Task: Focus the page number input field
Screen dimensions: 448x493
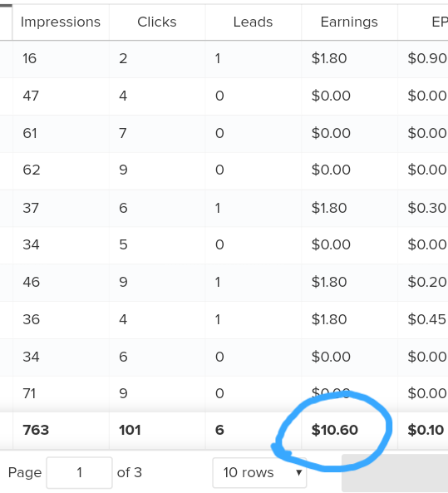Action: point(79,472)
